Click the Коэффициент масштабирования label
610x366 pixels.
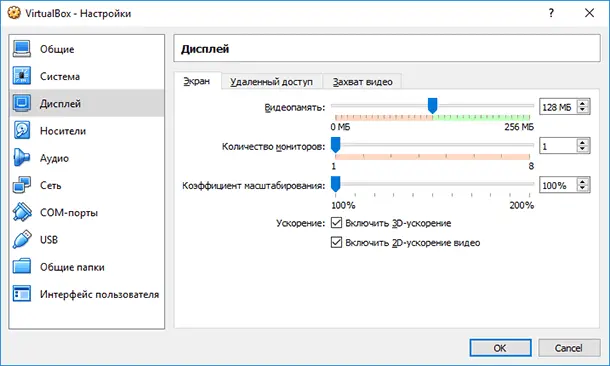253,186
